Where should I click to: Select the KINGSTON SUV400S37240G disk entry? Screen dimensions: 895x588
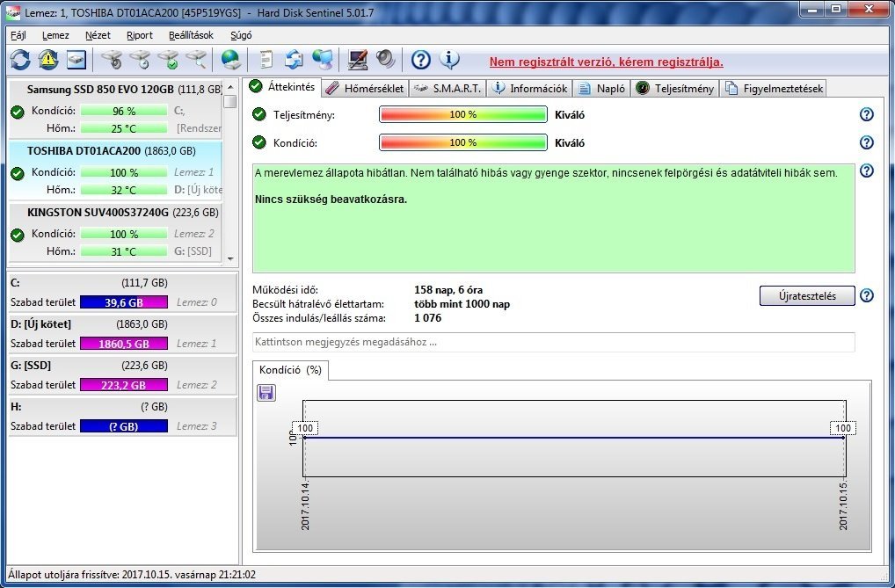115,232
